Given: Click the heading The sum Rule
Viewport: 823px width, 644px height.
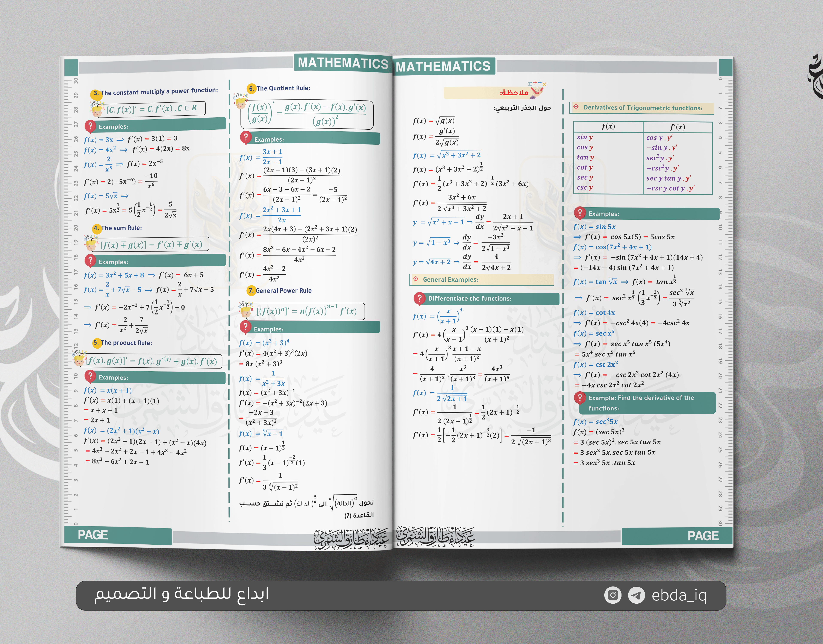Looking at the screenshot, I should point(121,228).
